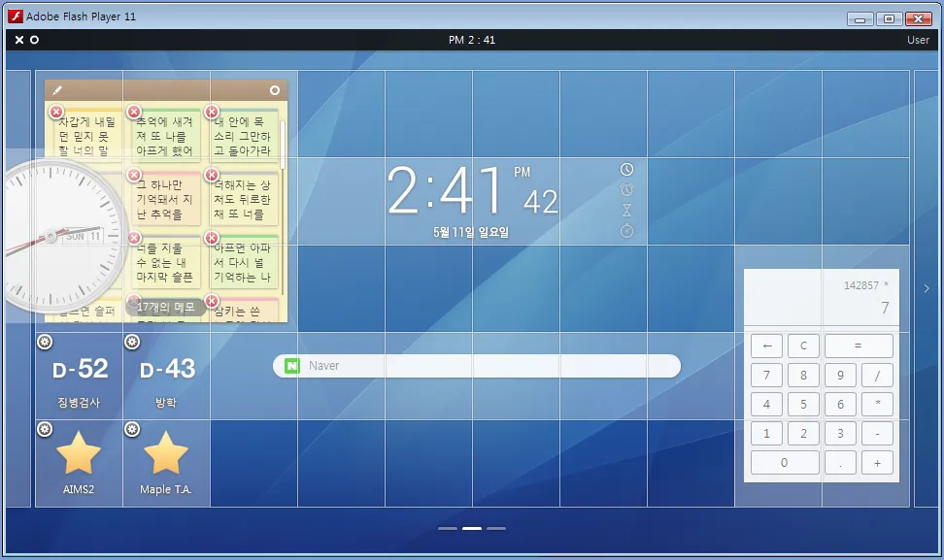Click the memo widget scrollbar
The width and height of the screenshot is (944, 560).
tap(283, 145)
